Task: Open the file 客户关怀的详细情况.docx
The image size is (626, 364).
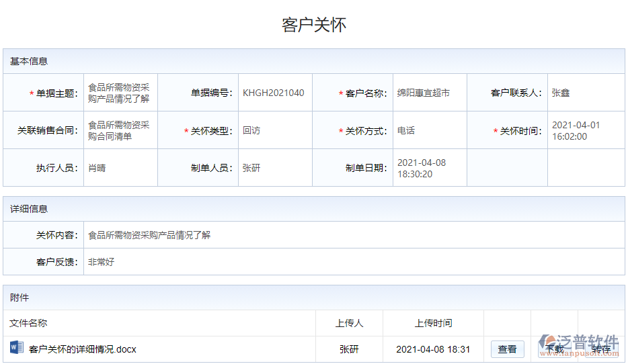Action: (83, 349)
